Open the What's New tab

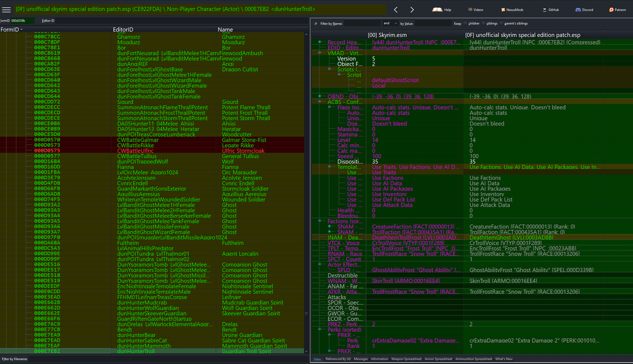tap(504, 359)
